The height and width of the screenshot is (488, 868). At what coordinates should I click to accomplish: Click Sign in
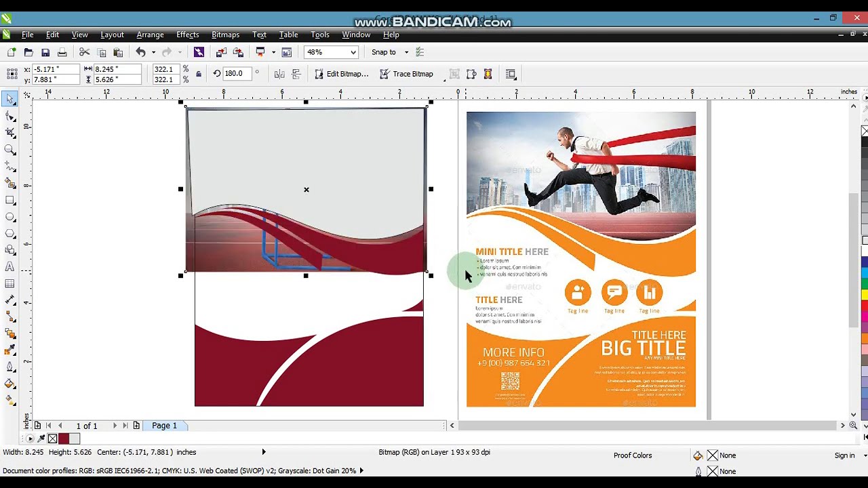844,455
